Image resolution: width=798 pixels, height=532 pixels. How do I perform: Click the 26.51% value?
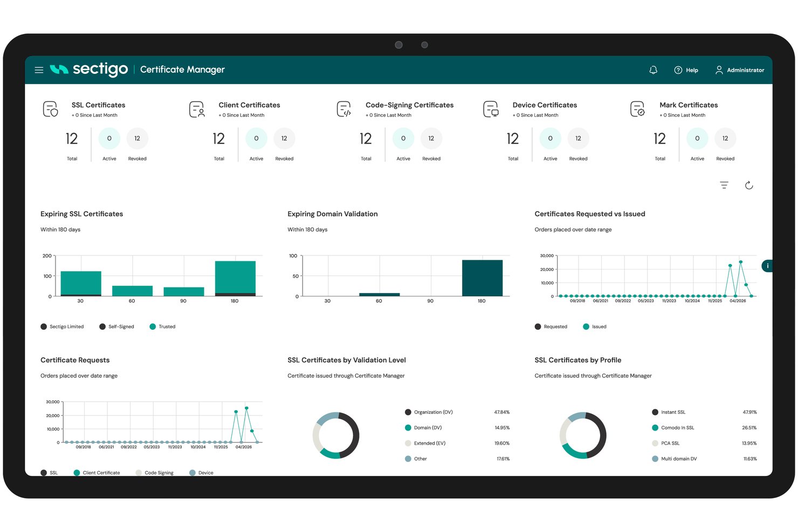(x=749, y=428)
